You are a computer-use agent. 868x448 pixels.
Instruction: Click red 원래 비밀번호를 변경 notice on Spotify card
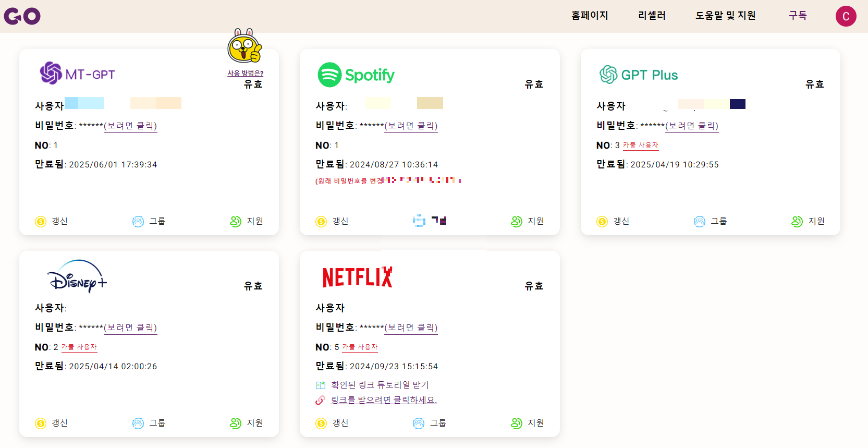(388, 180)
